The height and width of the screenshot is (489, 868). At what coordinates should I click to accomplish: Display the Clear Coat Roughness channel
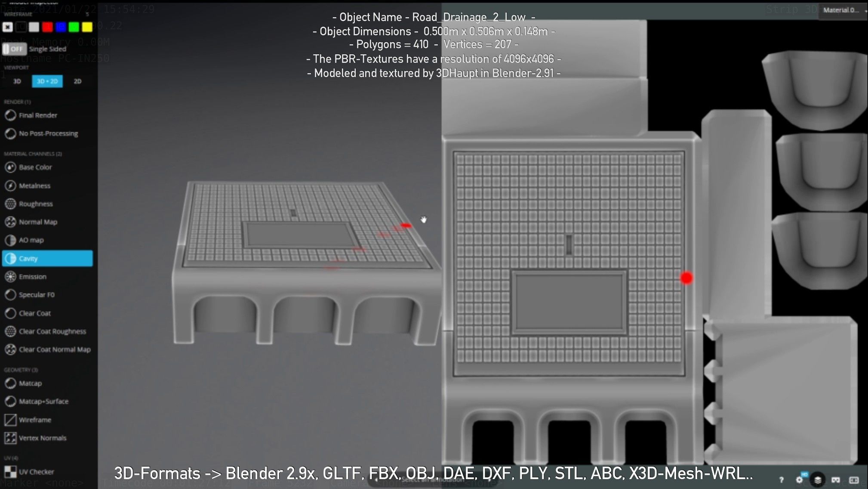[x=46, y=331]
